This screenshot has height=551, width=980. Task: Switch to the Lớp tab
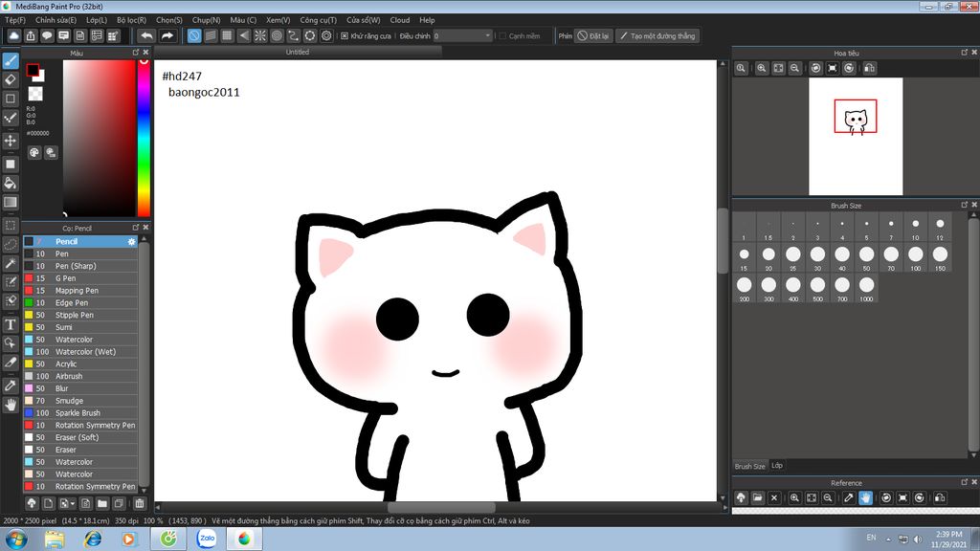coord(777,466)
